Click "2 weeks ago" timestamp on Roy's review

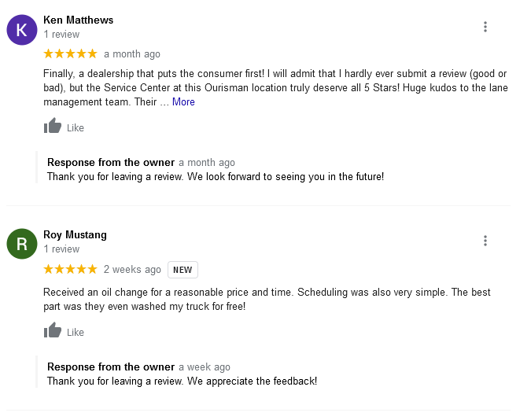(132, 270)
